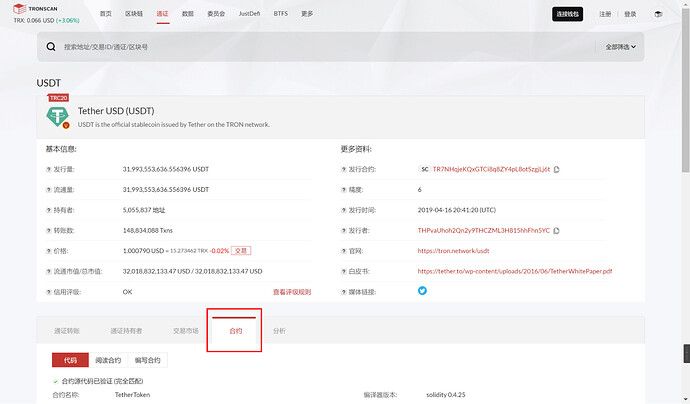Click help icon beside 发行量
This screenshot has width=690, height=404.
[x=49, y=169]
